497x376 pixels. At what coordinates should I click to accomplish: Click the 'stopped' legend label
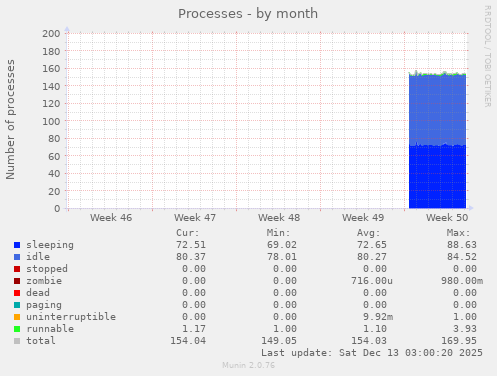tap(47, 269)
